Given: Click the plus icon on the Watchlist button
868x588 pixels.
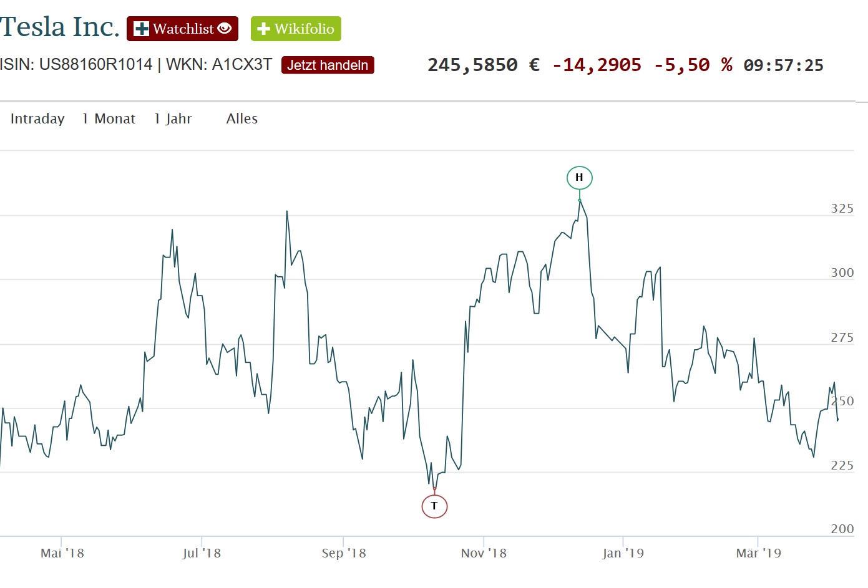Looking at the screenshot, I should coord(142,27).
